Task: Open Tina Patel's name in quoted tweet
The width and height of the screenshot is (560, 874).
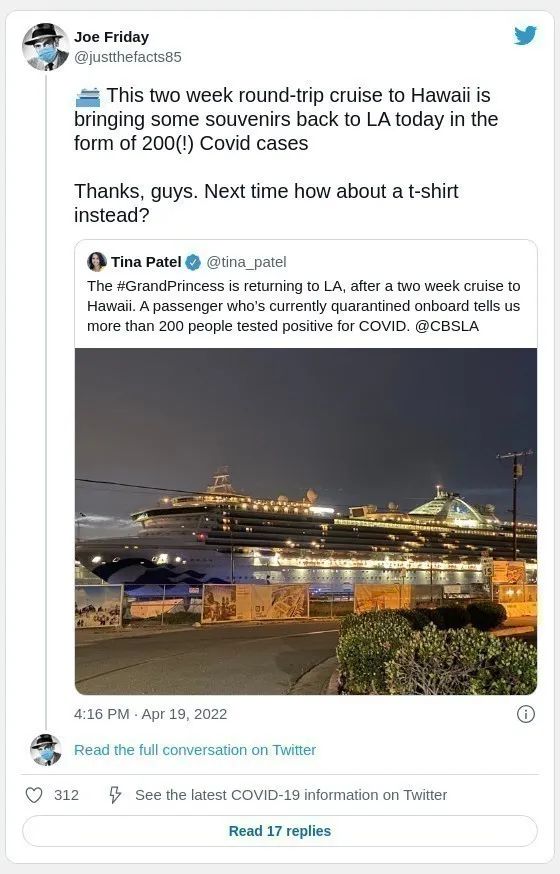Action: tap(146, 262)
